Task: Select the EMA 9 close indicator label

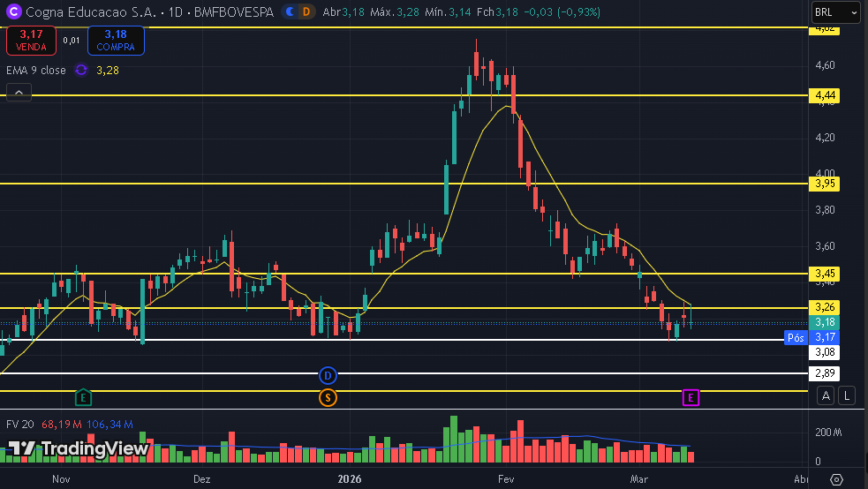Action: pyautogui.click(x=36, y=71)
